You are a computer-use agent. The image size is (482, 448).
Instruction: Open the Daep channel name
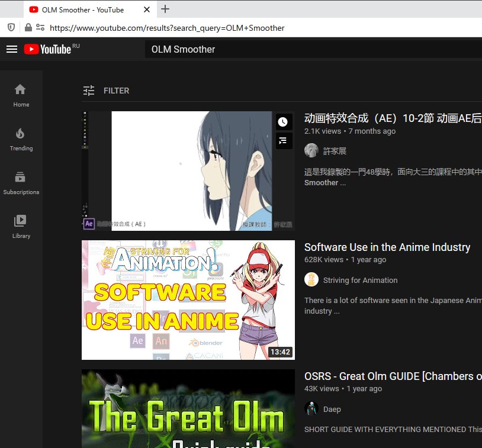[x=332, y=410]
